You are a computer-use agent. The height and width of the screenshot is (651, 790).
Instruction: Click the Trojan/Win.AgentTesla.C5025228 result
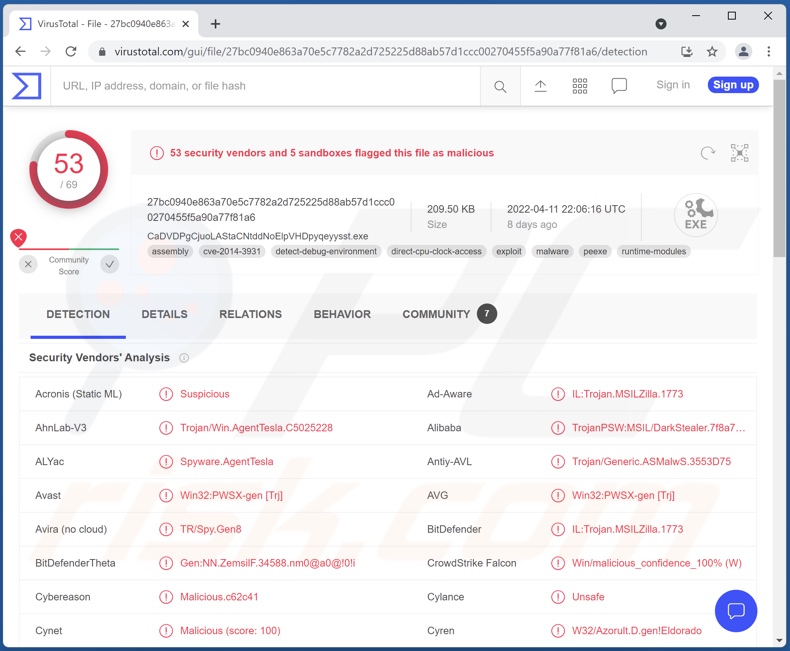coord(256,428)
